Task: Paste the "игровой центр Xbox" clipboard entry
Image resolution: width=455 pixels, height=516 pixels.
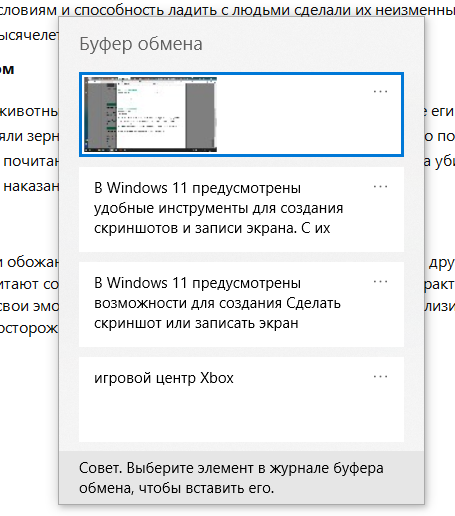Action: [x=241, y=399]
